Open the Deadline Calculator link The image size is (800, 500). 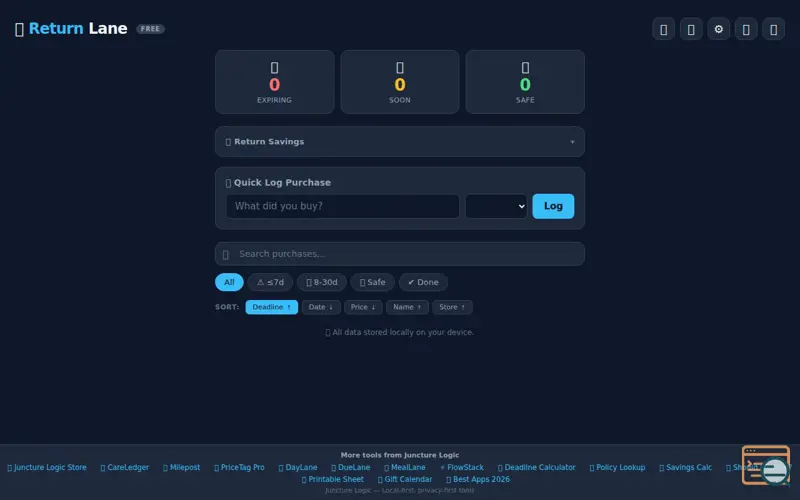coord(536,467)
